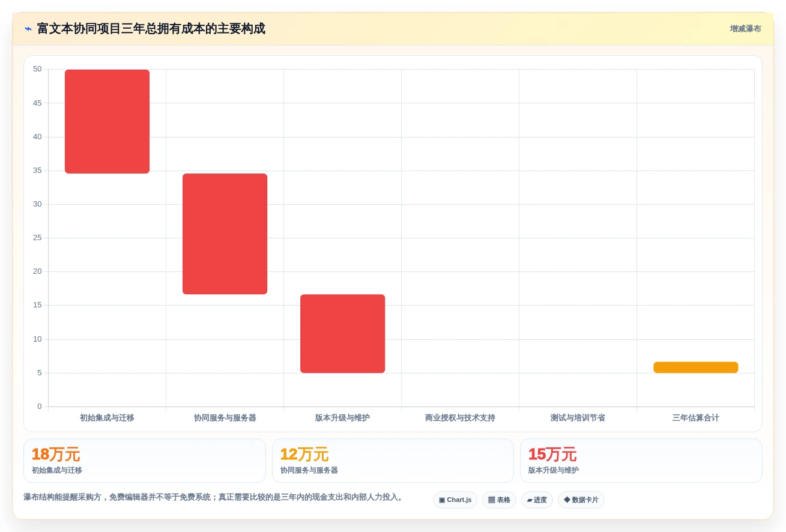Click the y-axis value 50
The image size is (786, 532).
[x=37, y=69]
